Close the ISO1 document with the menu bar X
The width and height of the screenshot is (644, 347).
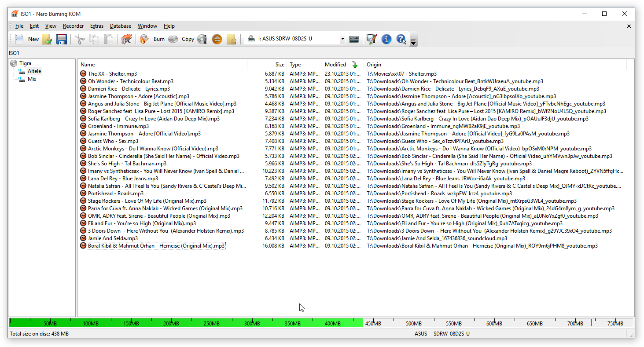click(x=629, y=26)
